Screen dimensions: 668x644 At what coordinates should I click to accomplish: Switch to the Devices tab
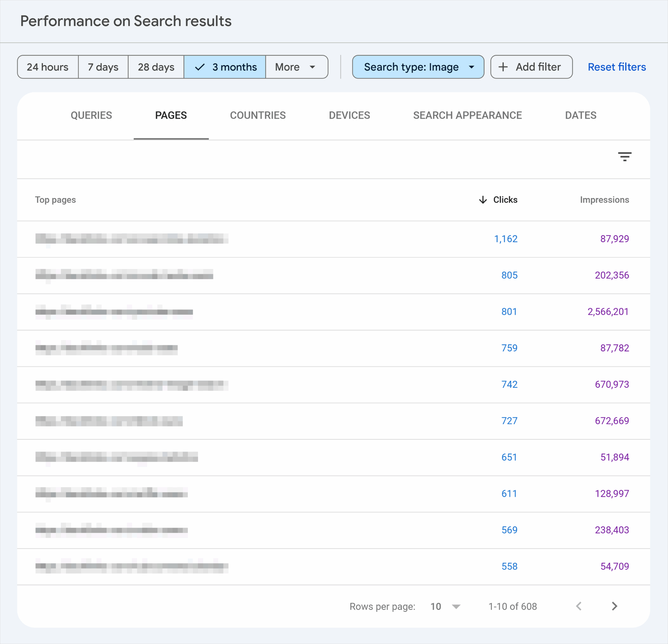tap(349, 115)
